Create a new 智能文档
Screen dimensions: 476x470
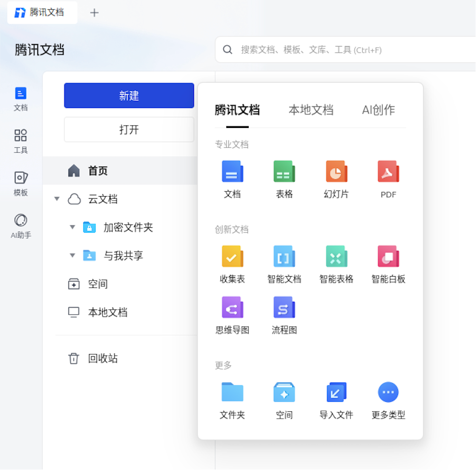284,264
